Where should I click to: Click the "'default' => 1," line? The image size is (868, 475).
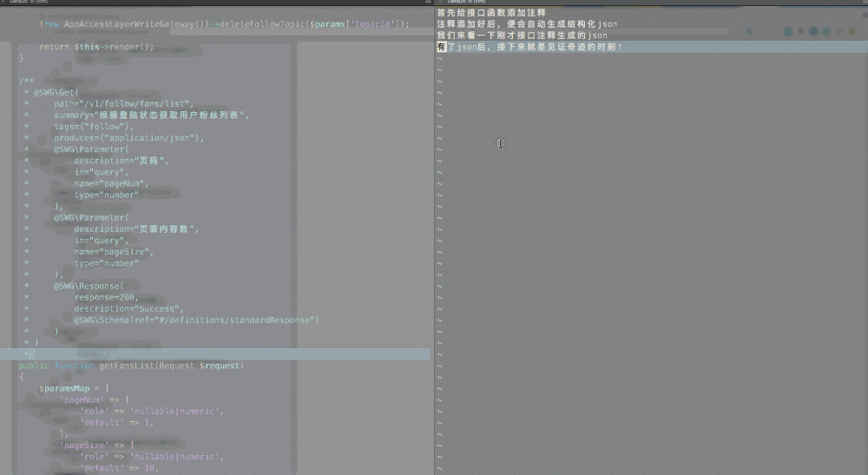coord(116,422)
